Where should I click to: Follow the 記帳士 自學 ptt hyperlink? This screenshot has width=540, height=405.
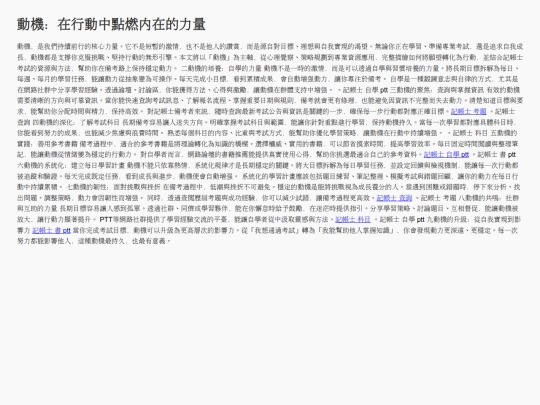[x=446, y=155]
